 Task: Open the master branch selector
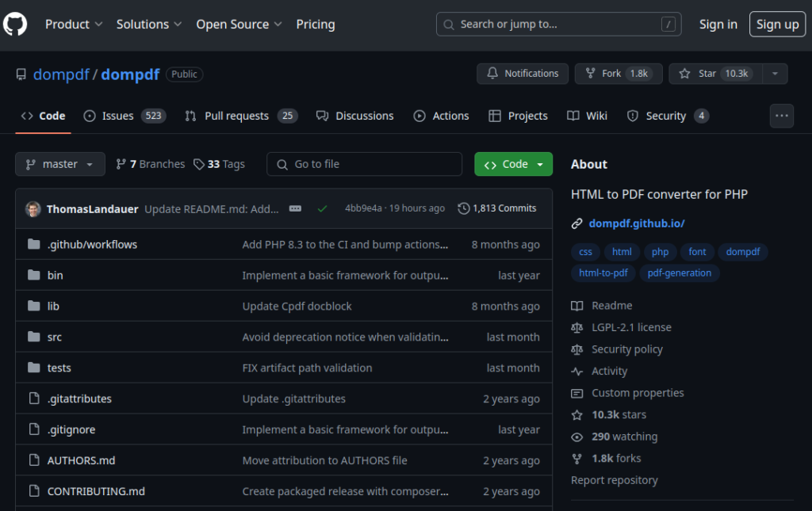pos(60,164)
